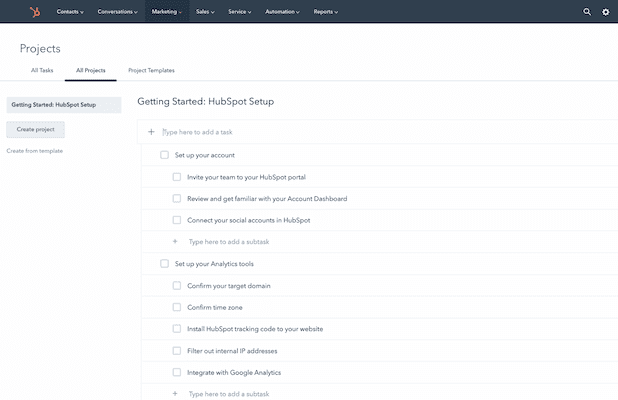Switch to the All Projects tab
This screenshot has height=400, width=618.
(91, 70)
